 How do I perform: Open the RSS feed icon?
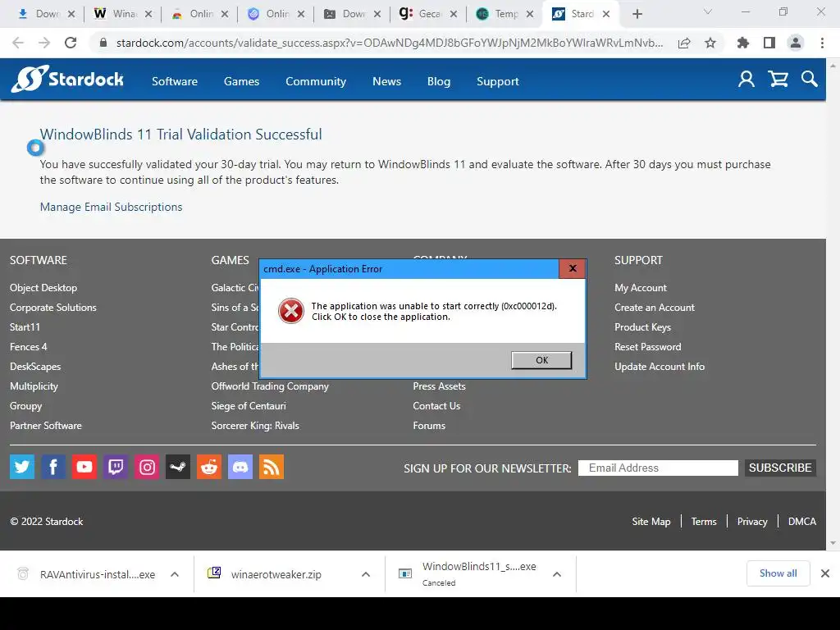(272, 467)
